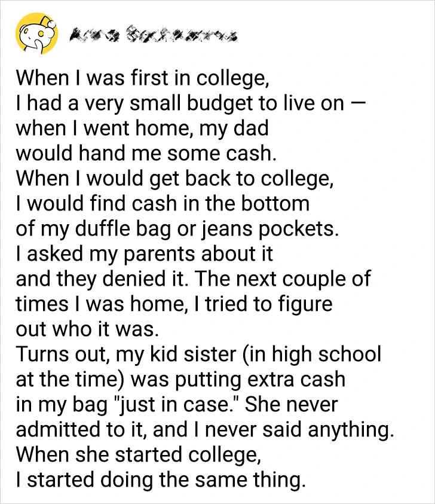Select "I would find cash in the bottom"
Viewport: 435px width, 504px height.
click(x=163, y=204)
